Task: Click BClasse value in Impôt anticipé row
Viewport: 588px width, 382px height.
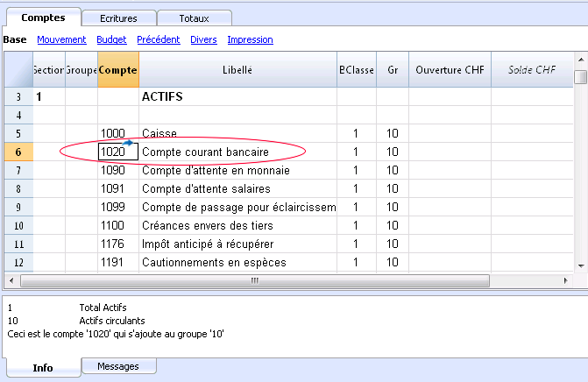Action: 357,244
